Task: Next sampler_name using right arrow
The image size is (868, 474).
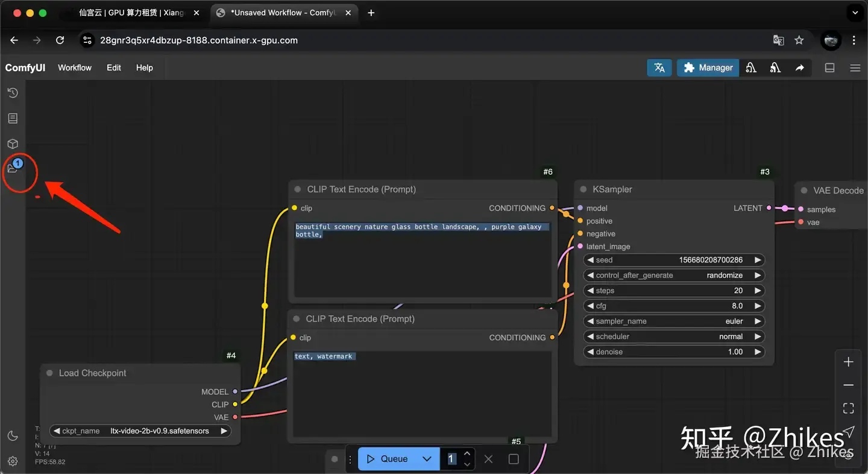Action: (758, 321)
